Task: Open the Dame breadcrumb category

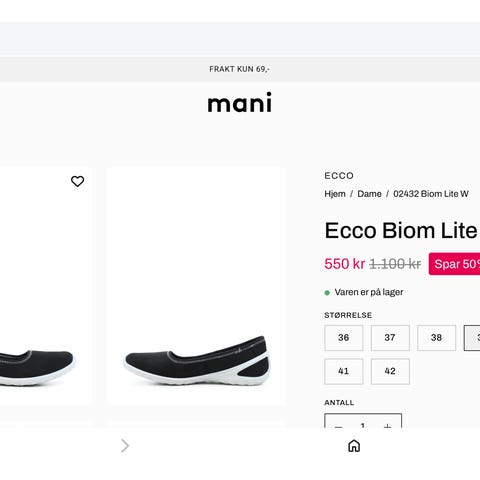Action: click(369, 194)
